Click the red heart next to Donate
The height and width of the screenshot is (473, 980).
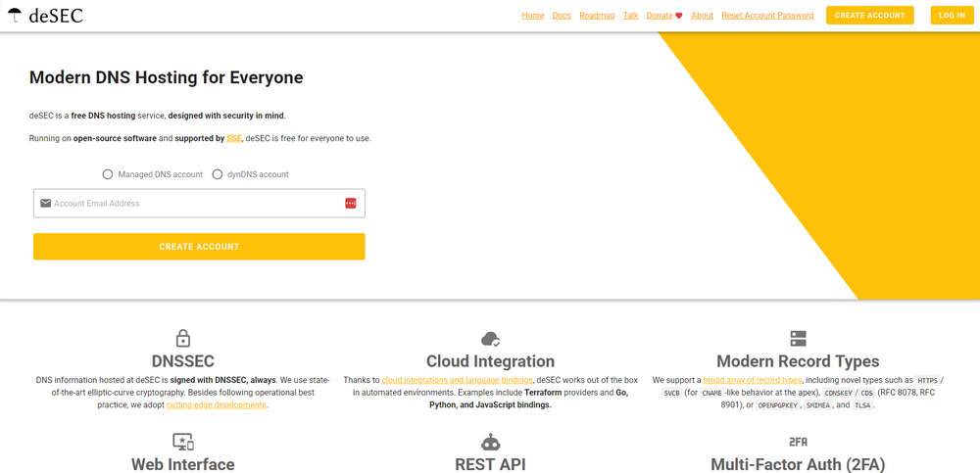coord(679,16)
